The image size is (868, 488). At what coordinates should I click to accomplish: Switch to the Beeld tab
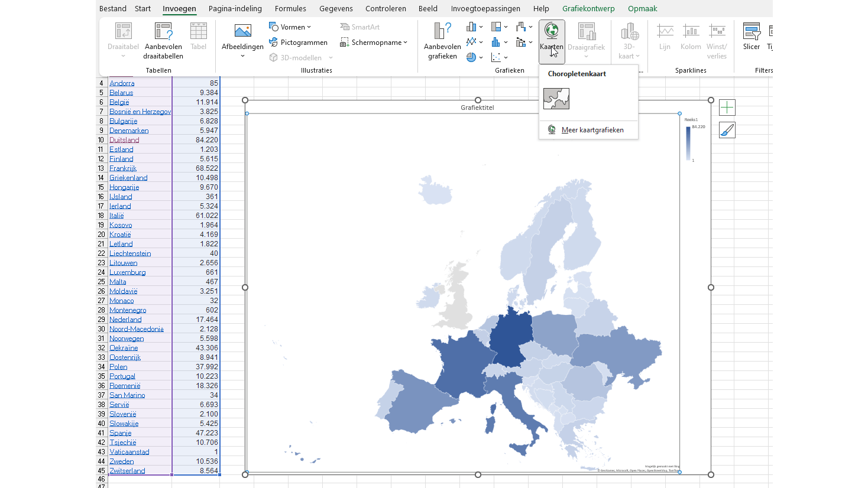(x=428, y=8)
